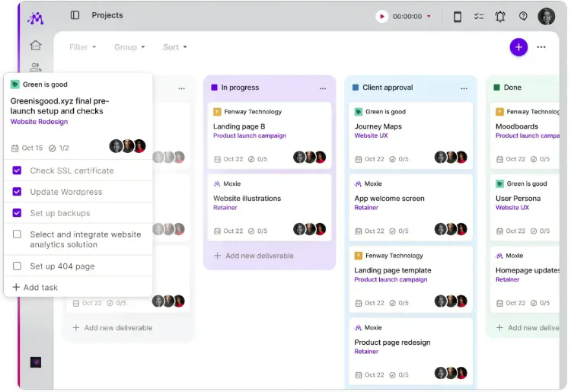The width and height of the screenshot is (571, 392).
Task: Check the Set up 404 page task
Action: click(x=17, y=266)
